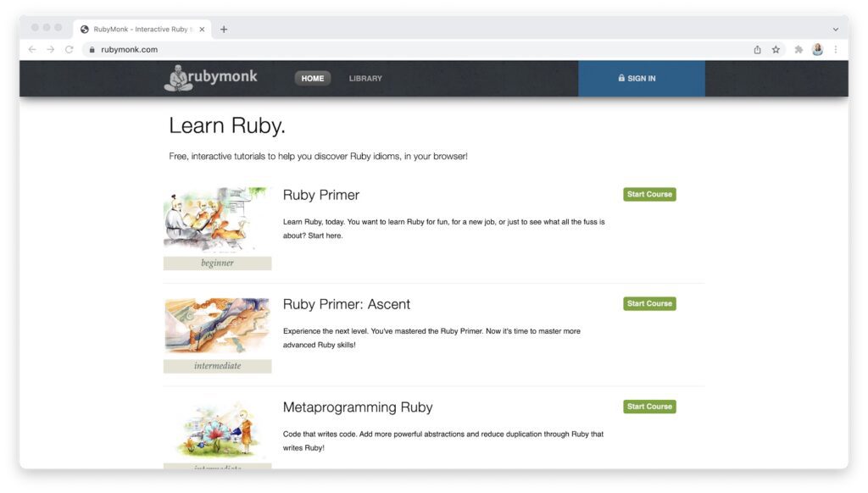Viewport: 868px width, 493px height.
Task: Open the Chrome three-dot menu
Action: (x=836, y=49)
